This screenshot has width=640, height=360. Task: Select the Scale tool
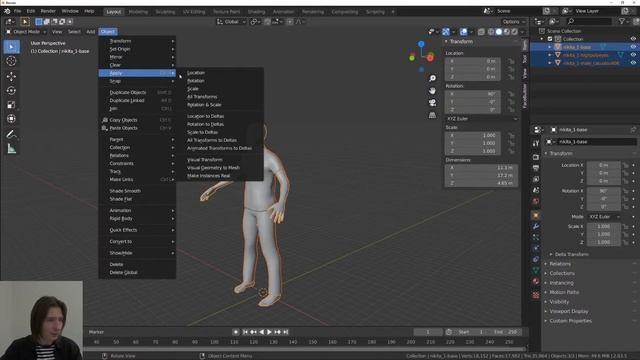11,105
